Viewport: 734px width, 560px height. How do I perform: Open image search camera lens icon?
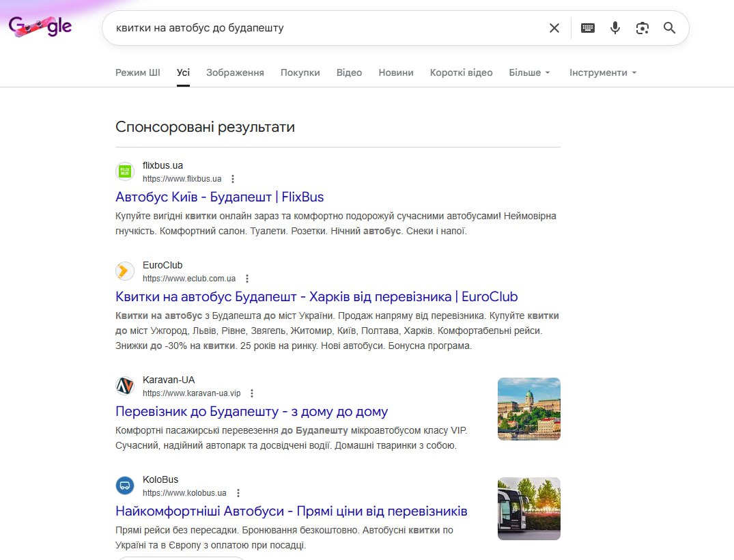pyautogui.click(x=643, y=28)
